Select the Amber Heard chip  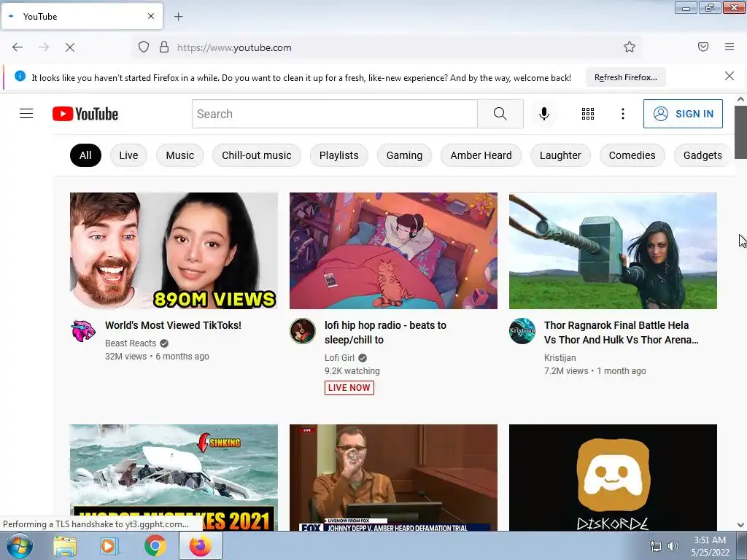pyautogui.click(x=481, y=155)
